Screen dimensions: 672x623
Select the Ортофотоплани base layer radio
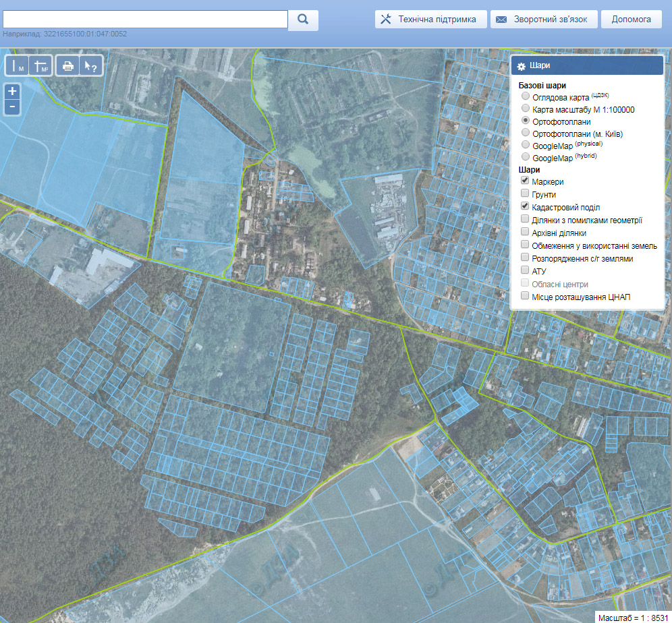coord(526,120)
